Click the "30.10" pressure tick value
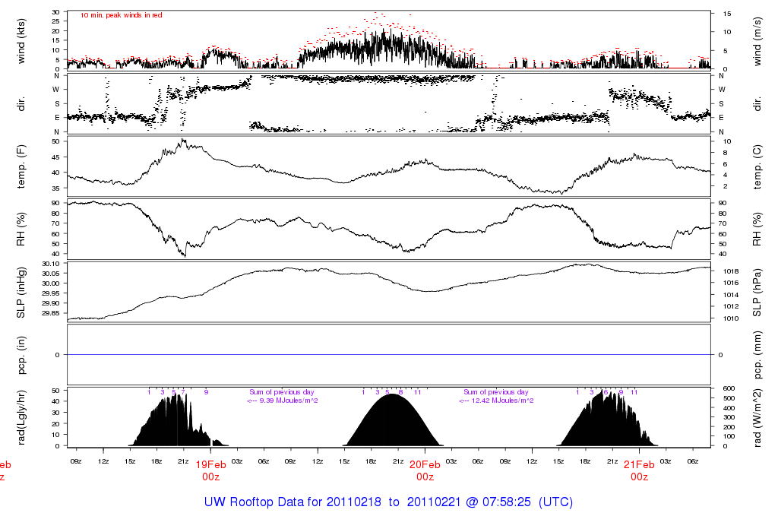The width and height of the screenshot is (778, 532). pos(51,264)
